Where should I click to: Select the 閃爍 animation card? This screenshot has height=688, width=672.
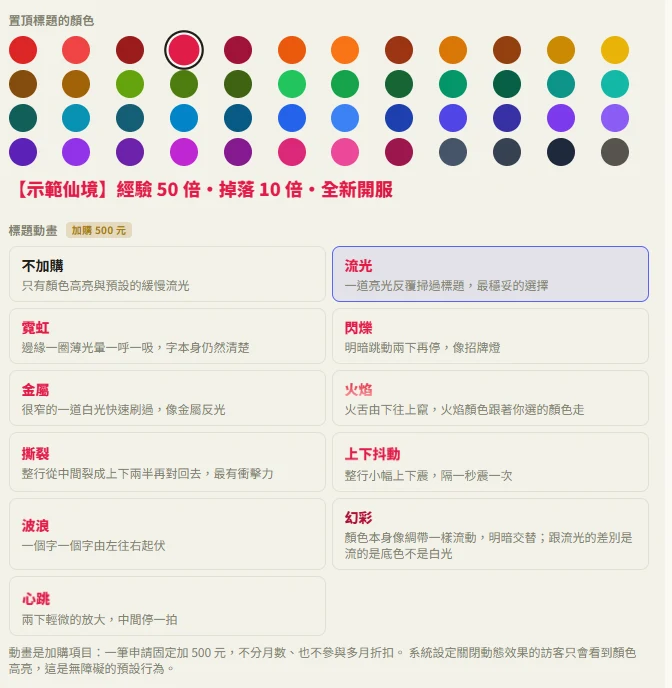tap(490, 336)
